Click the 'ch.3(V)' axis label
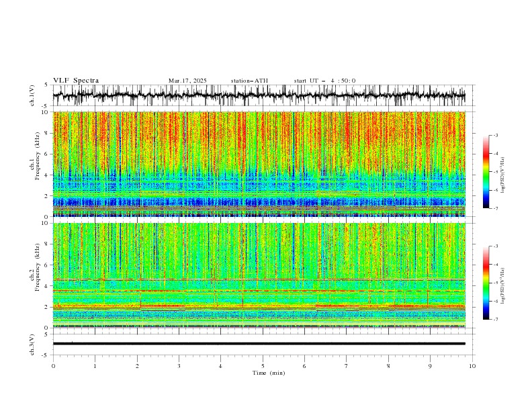Screen dimensions: 532x411 tap(32, 345)
